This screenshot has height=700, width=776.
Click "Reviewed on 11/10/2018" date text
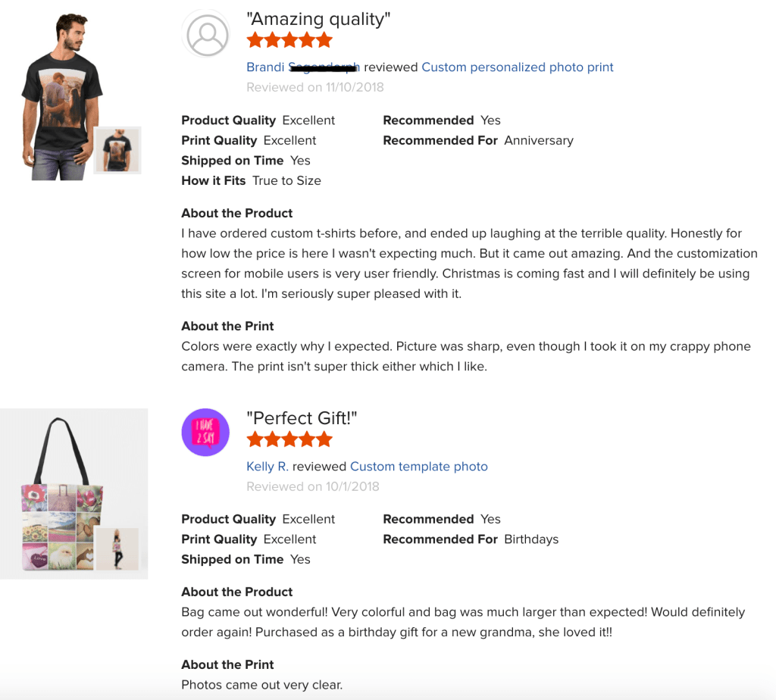click(x=315, y=87)
